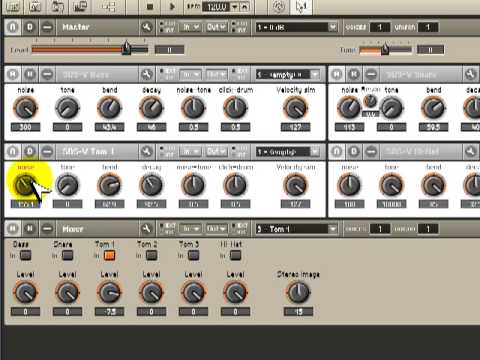Viewport: 480px width, 360px height.
Task: Click the round icon left of the pointer tool
Action: pos(279,7)
